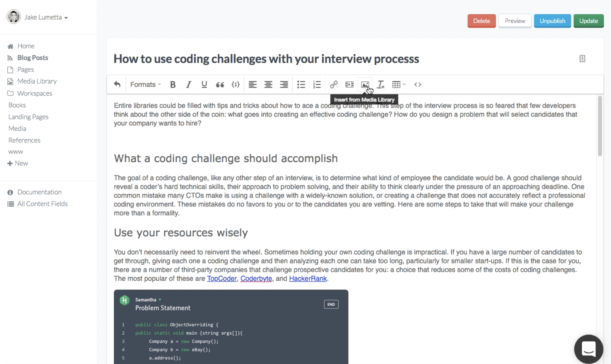
Task: Click the metadata icon beside the title
Action: click(582, 59)
